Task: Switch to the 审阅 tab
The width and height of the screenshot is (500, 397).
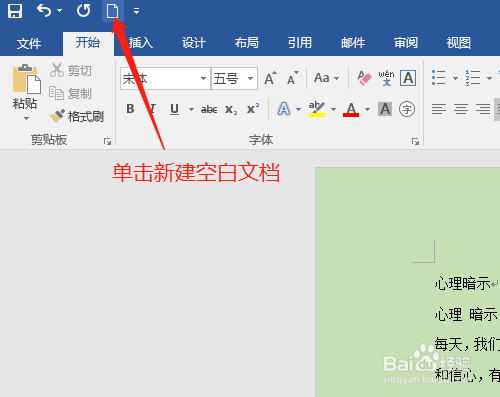Action: point(406,43)
